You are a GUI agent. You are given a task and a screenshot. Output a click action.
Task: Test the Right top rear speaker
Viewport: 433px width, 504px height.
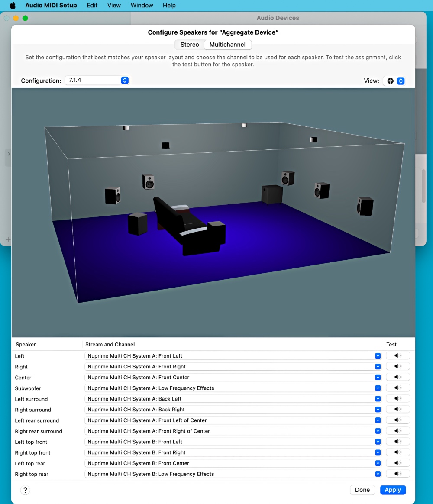pyautogui.click(x=397, y=474)
